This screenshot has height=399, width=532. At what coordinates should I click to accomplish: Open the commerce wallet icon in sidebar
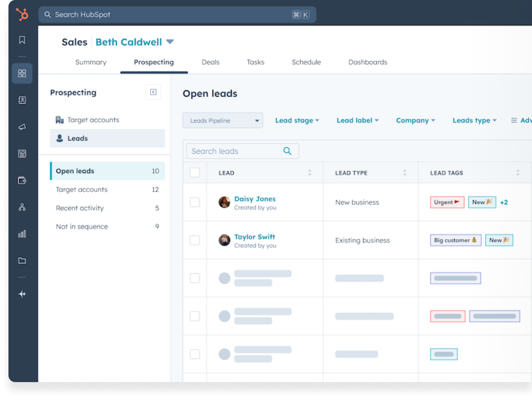point(22,180)
